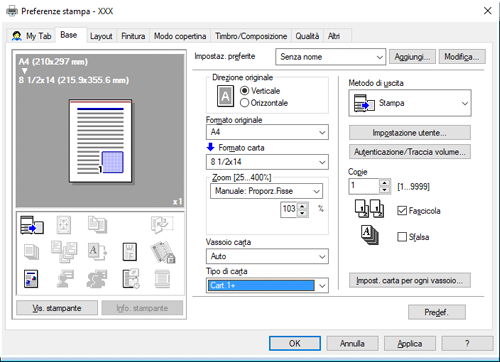This screenshot has height=362, width=500.
Task: Click the secure print locked pages icon
Action: (163, 252)
